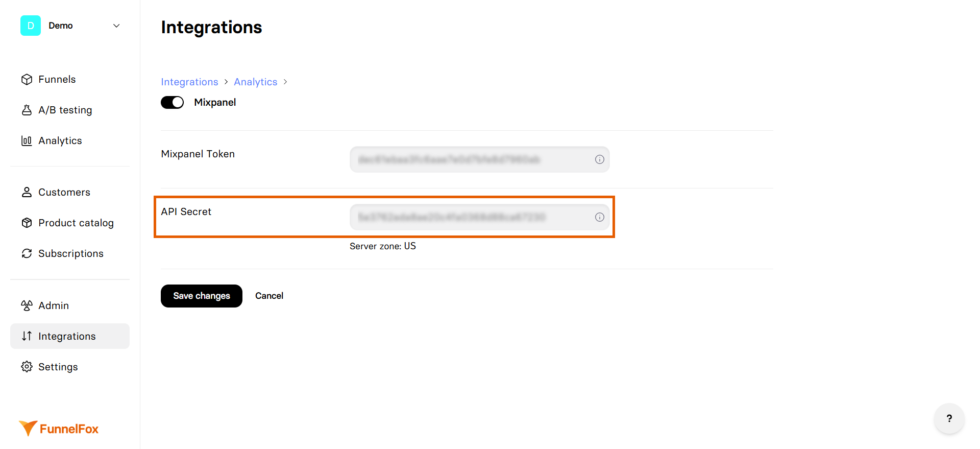
Task: Click the Save changes button
Action: tap(202, 296)
